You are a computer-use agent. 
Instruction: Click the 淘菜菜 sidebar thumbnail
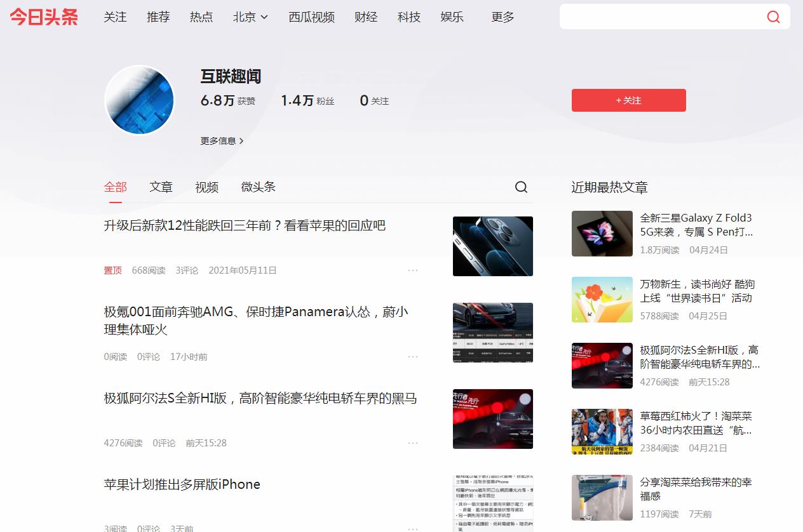(602, 498)
